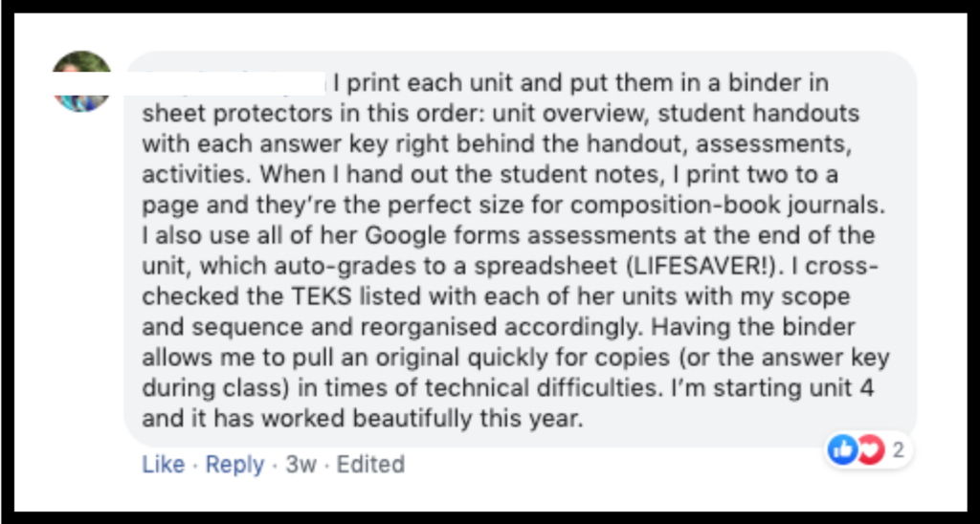
Task: Like this comment
Action: (x=163, y=465)
